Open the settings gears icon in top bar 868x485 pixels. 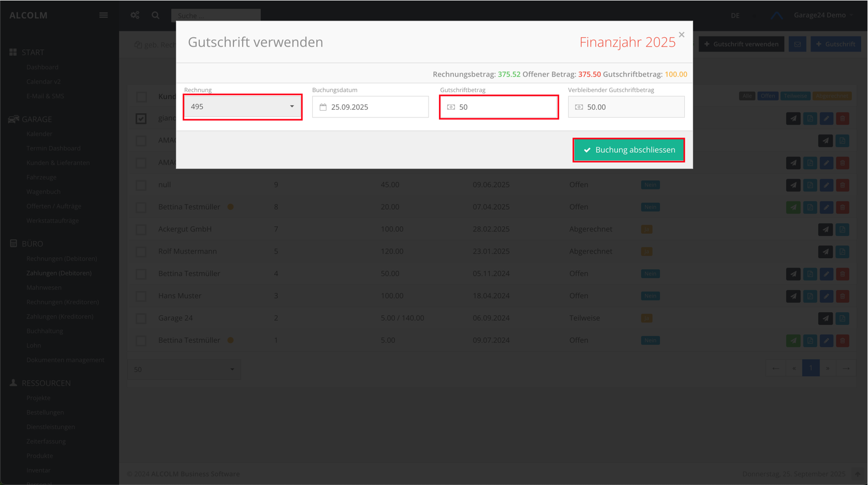135,15
